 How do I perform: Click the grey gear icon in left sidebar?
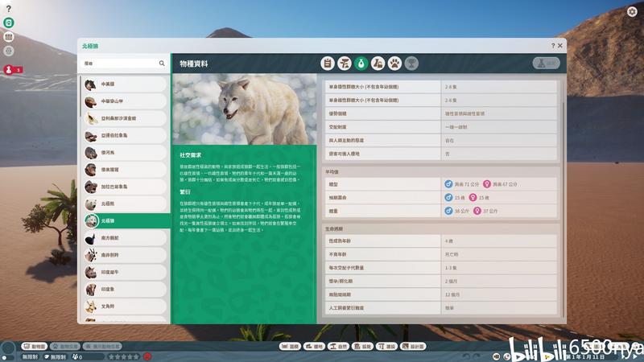(x=9, y=51)
